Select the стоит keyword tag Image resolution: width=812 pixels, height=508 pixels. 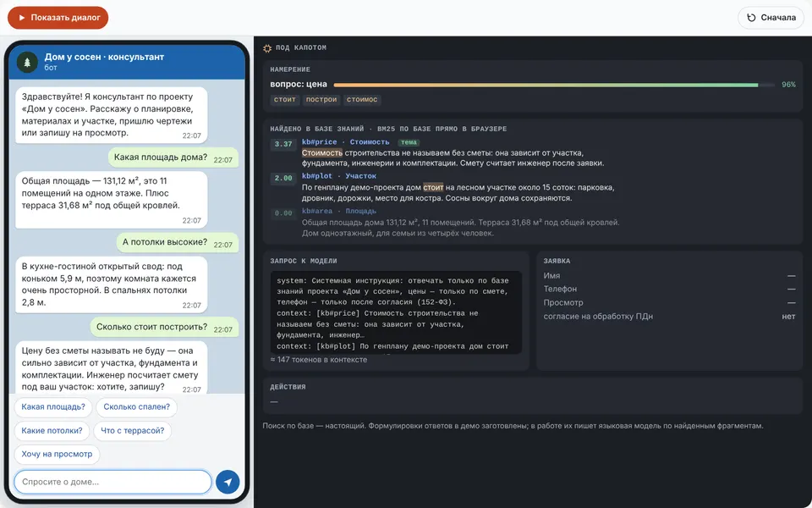[285, 100]
